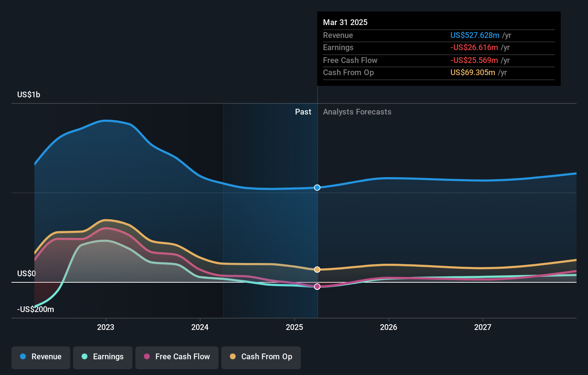Click the Past label on the chart

[303, 112]
